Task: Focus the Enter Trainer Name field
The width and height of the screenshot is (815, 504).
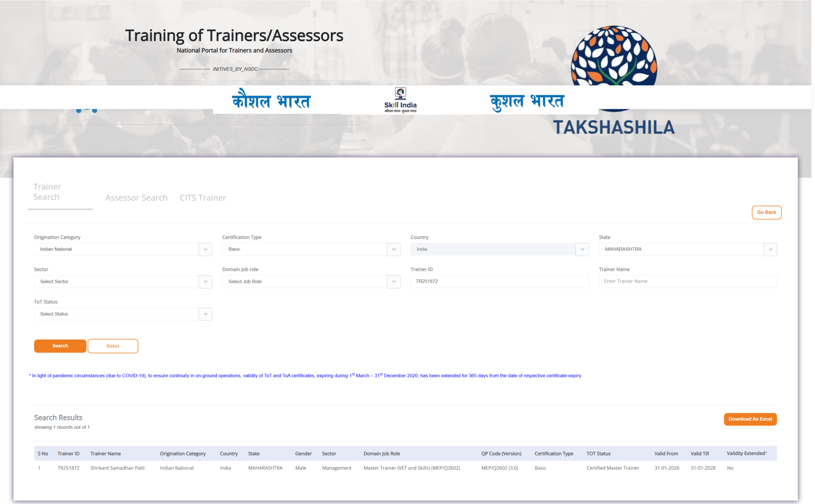Action: [687, 281]
